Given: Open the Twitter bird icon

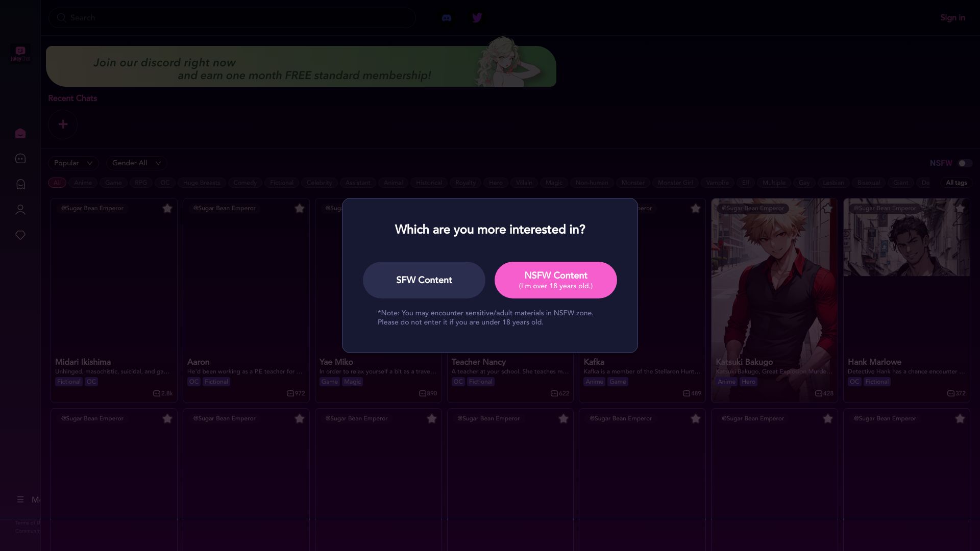Looking at the screenshot, I should click(x=477, y=18).
